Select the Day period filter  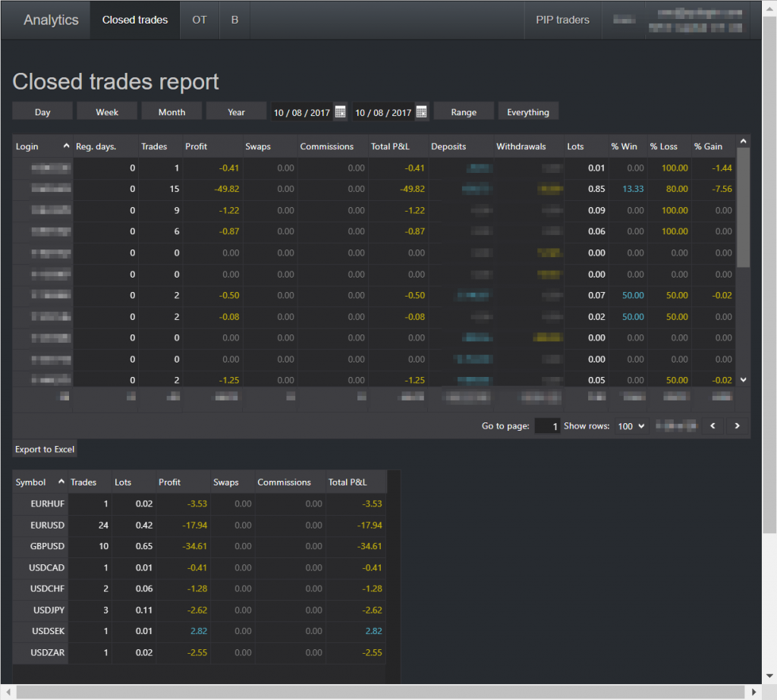tap(42, 111)
